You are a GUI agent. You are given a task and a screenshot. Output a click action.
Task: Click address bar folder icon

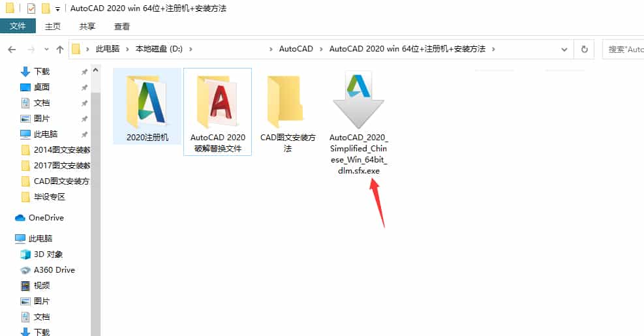click(x=76, y=50)
